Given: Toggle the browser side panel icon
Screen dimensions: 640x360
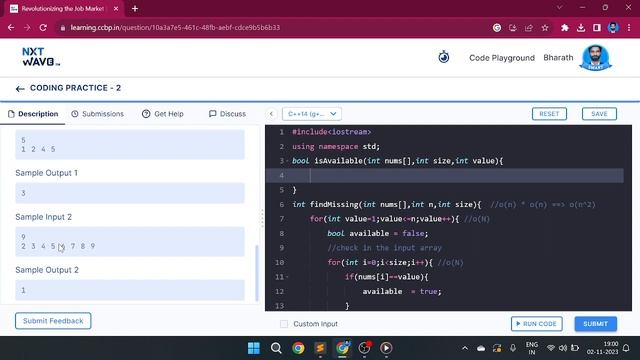Looking at the screenshot, I should click(x=597, y=28).
